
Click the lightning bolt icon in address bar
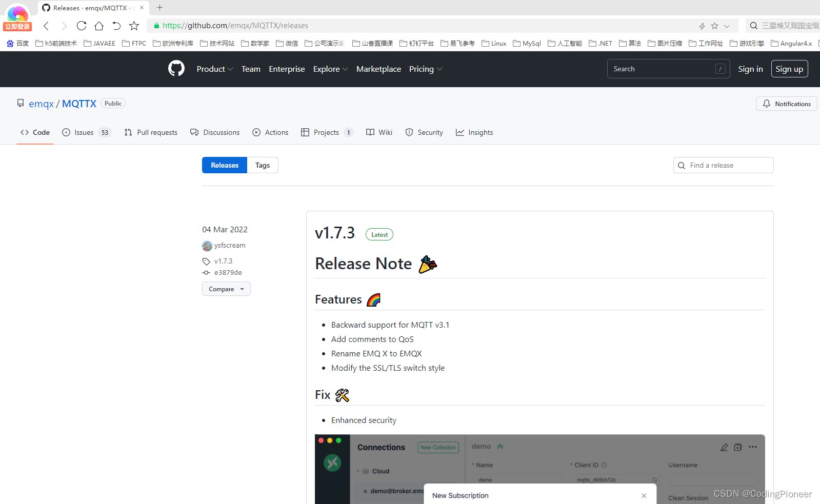[702, 26]
